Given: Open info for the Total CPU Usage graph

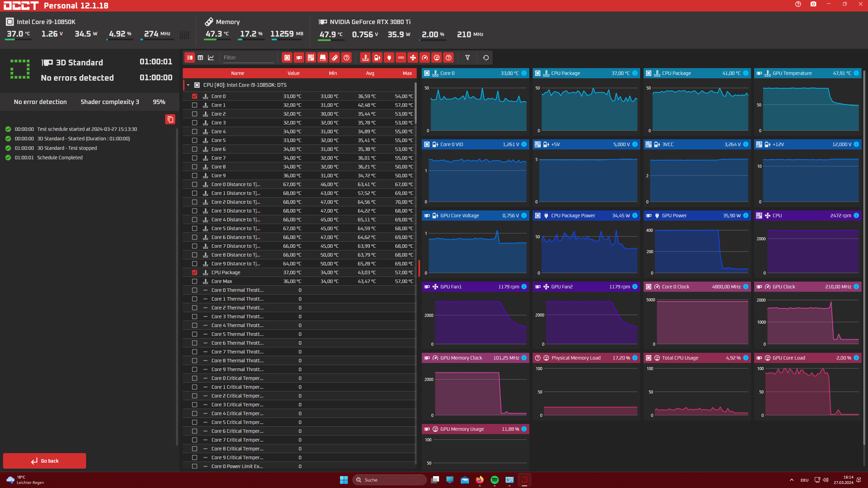Looking at the screenshot, I should pyautogui.click(x=746, y=358).
